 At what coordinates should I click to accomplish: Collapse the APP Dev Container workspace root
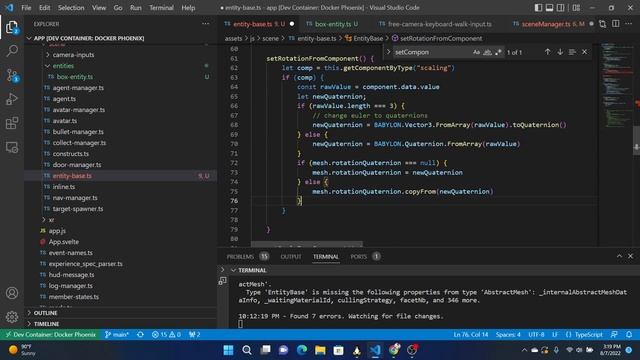click(x=29, y=38)
